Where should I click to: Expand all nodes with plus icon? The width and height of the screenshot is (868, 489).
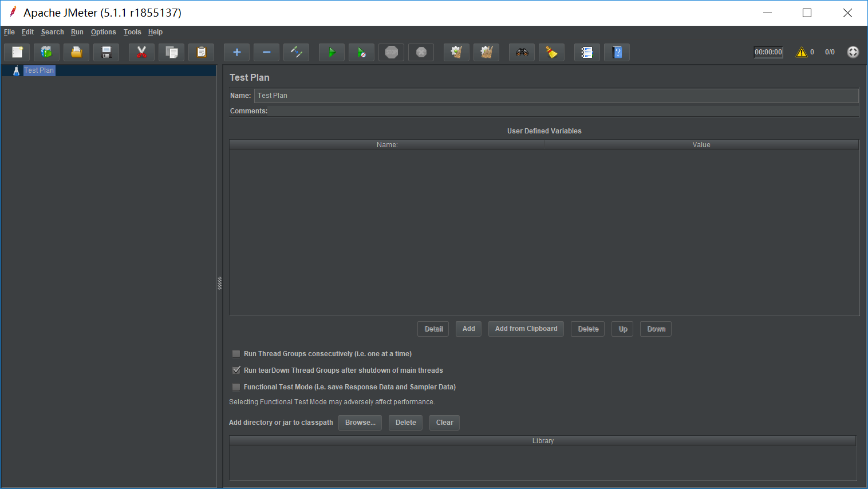click(237, 52)
